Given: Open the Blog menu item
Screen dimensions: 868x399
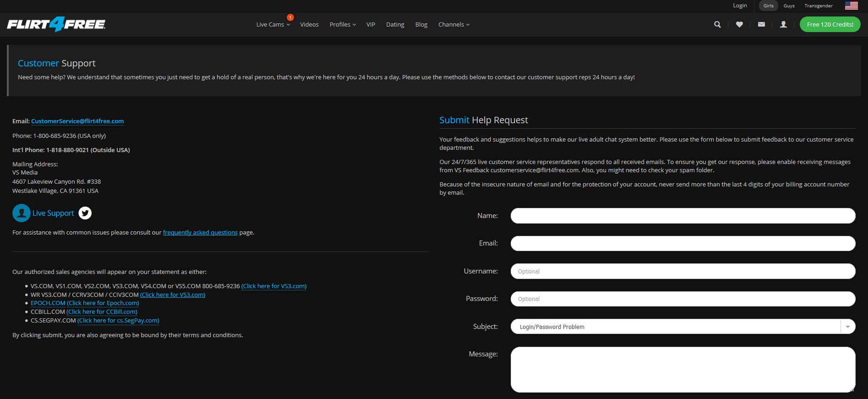Looking at the screenshot, I should pyautogui.click(x=421, y=25).
